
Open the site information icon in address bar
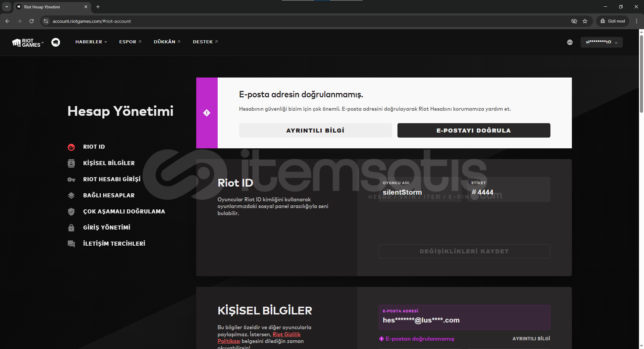tap(46, 21)
